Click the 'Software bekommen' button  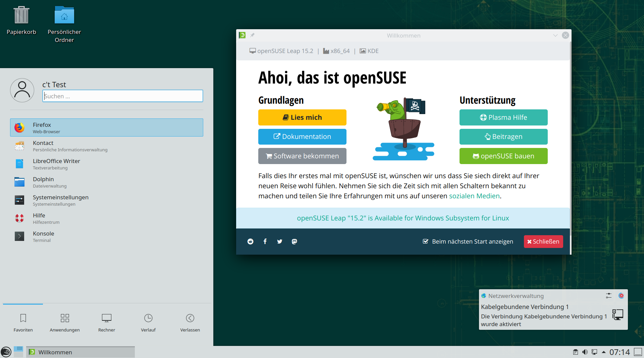tap(302, 156)
